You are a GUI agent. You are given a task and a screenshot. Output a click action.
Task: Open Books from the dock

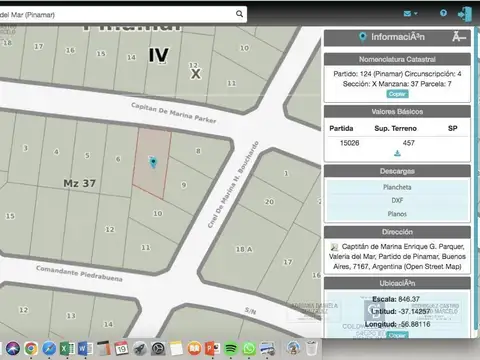[194, 349]
